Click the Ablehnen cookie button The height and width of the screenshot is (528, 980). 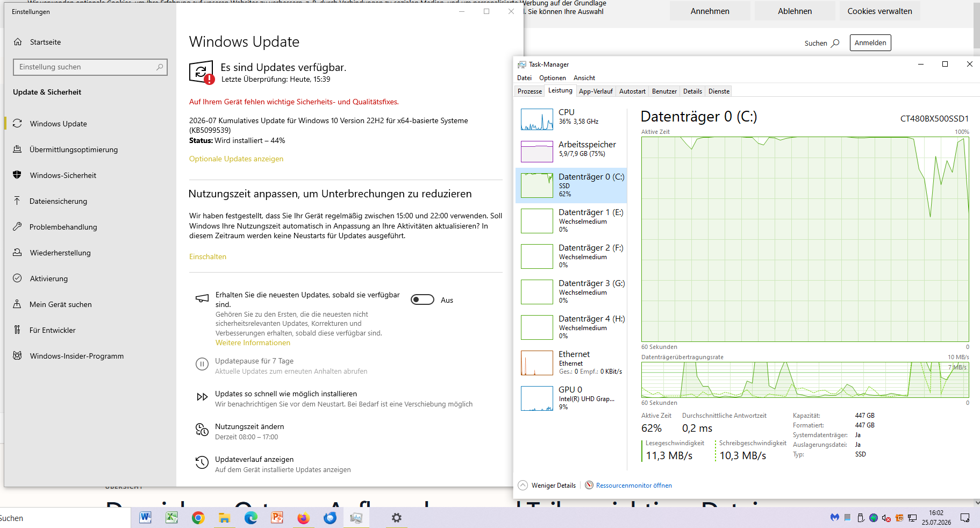[795, 11]
